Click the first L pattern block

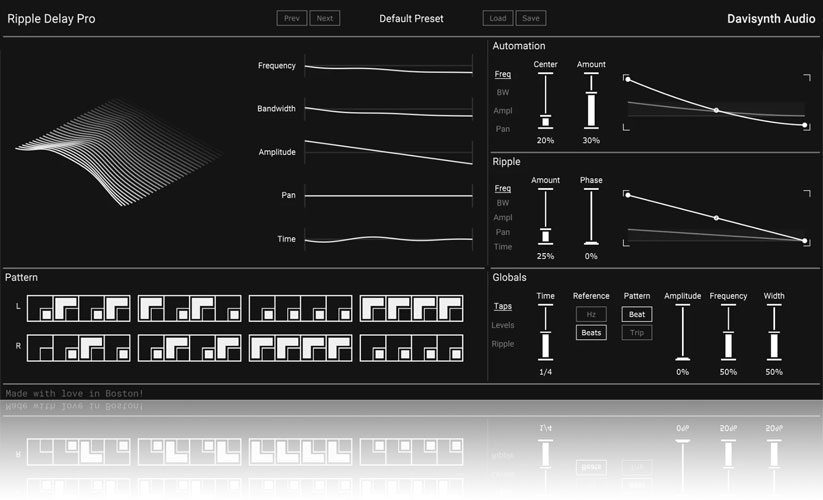[39, 308]
